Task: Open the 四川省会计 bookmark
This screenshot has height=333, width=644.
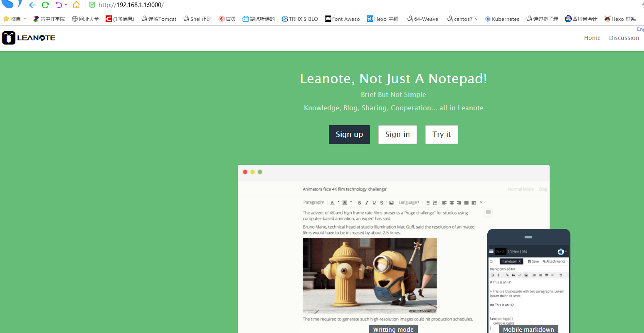Action: tap(581, 19)
